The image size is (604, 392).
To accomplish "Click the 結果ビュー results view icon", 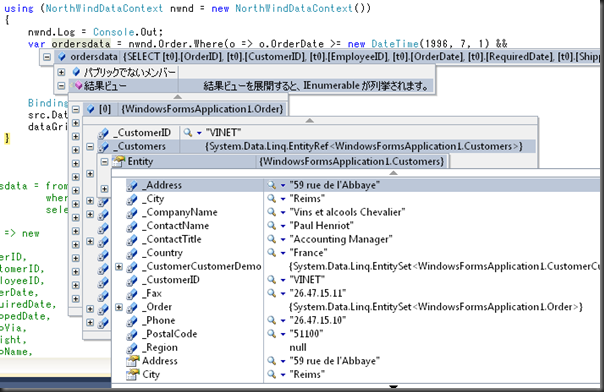I will point(78,85).
